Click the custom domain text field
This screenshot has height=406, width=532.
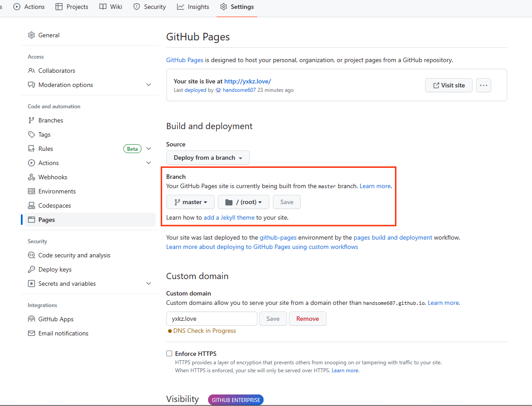212,319
